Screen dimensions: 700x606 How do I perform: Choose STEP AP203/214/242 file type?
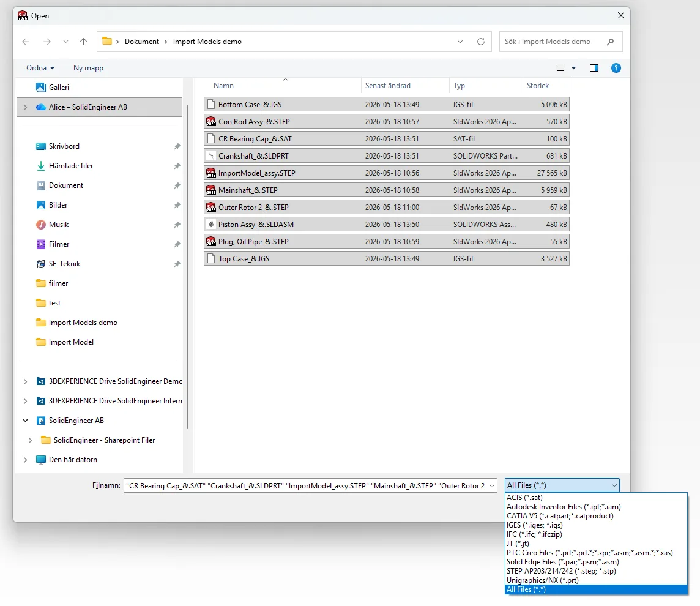(596, 571)
